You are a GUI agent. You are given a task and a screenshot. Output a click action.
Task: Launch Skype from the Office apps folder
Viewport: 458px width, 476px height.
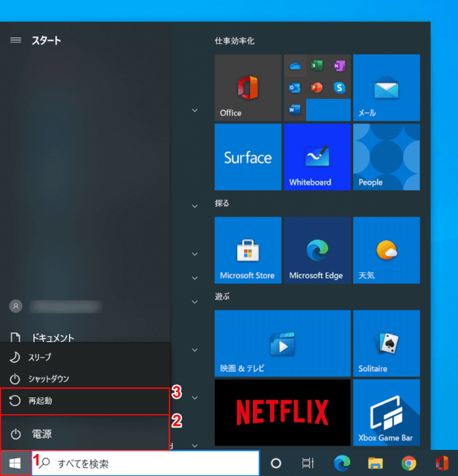point(339,87)
